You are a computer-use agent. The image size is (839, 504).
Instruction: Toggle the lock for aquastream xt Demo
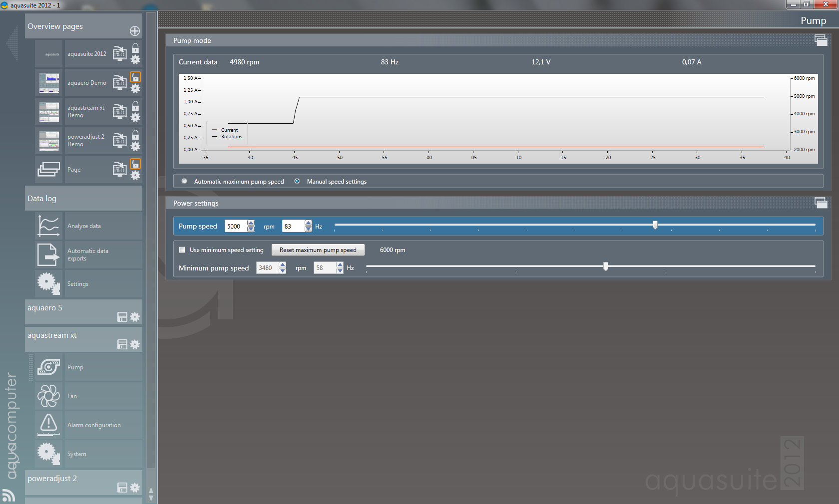pos(135,106)
